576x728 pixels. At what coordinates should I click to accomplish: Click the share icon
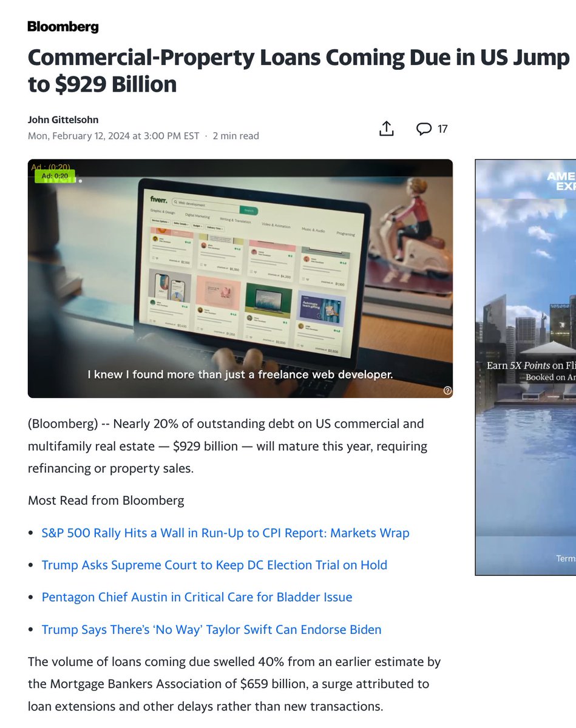387,129
